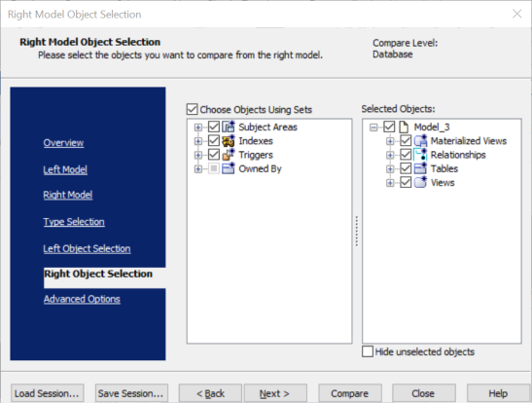This screenshot has height=403, width=532.
Task: Click the Relationships icon in Selected Objects
Action: pyautogui.click(x=421, y=155)
